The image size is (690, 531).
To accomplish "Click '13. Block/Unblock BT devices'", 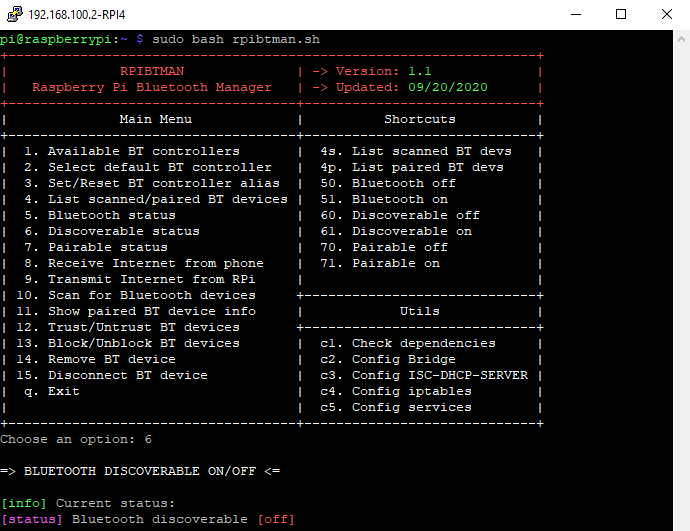I will (128, 343).
